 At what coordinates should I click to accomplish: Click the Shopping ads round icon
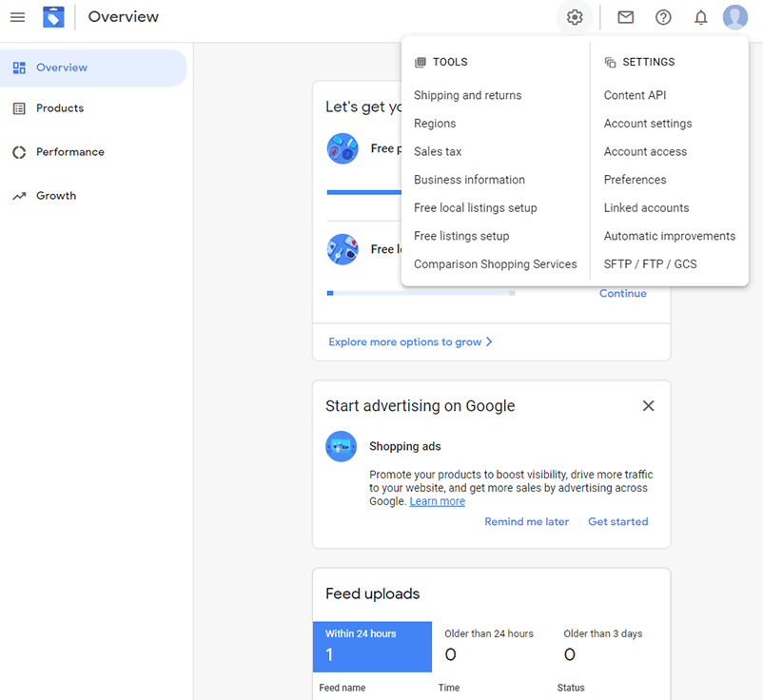[341, 446]
